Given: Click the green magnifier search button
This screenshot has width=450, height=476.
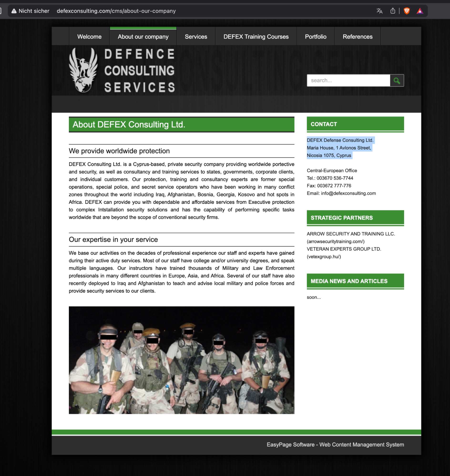Looking at the screenshot, I should pyautogui.click(x=397, y=80).
